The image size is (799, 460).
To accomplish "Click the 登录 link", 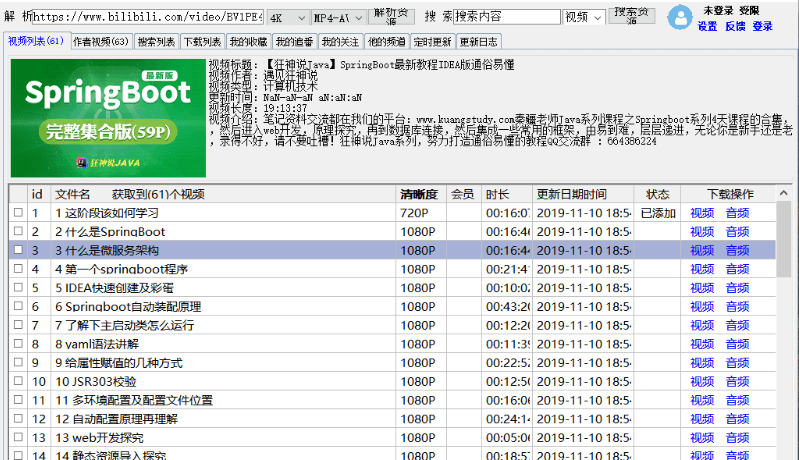I will [762, 26].
